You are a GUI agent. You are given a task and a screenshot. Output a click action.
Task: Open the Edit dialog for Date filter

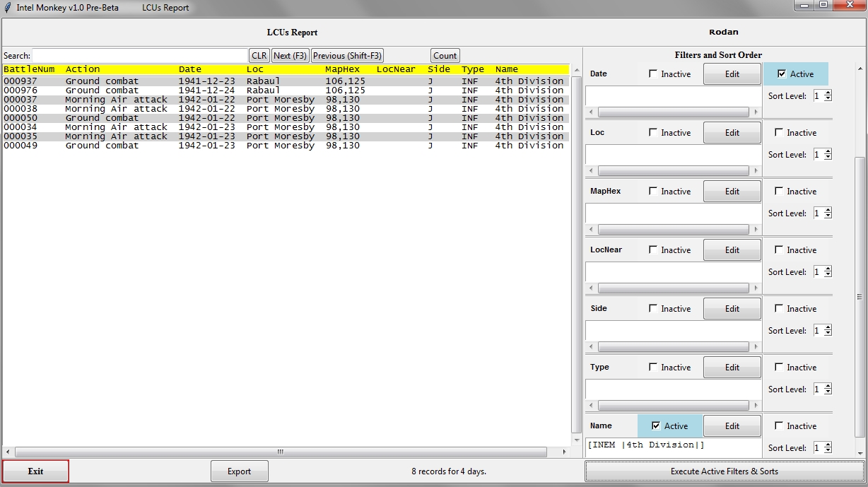click(732, 74)
